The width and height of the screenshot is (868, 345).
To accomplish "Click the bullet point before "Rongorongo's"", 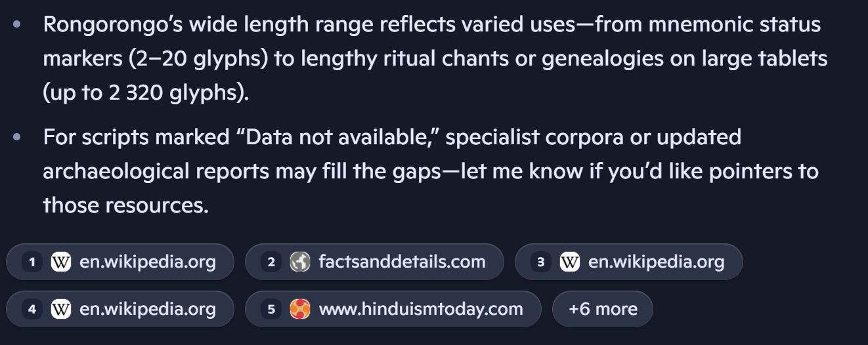I will 18,25.
